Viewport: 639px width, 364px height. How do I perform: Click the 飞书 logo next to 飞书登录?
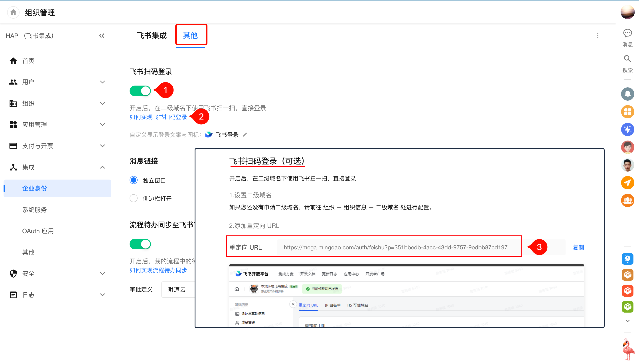[209, 135]
